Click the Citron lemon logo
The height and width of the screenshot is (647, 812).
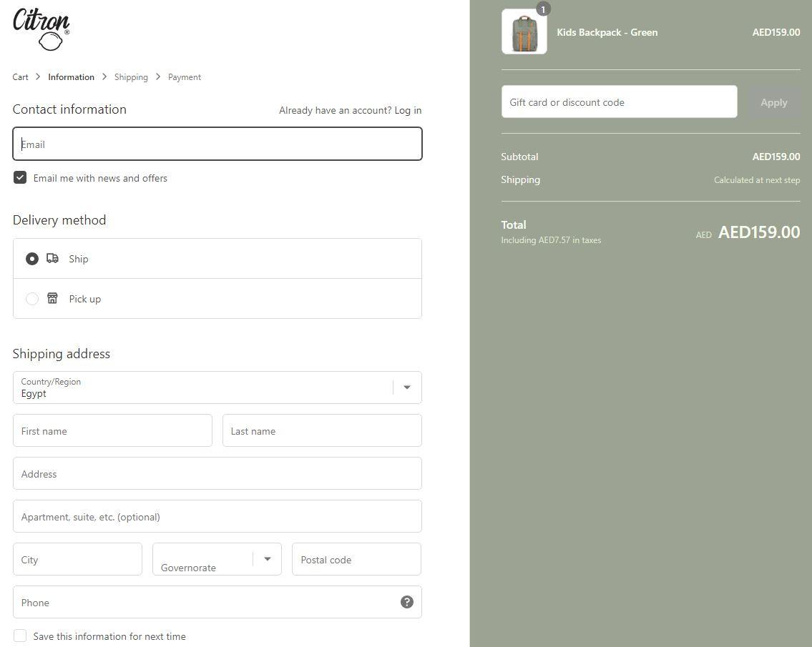(41, 29)
